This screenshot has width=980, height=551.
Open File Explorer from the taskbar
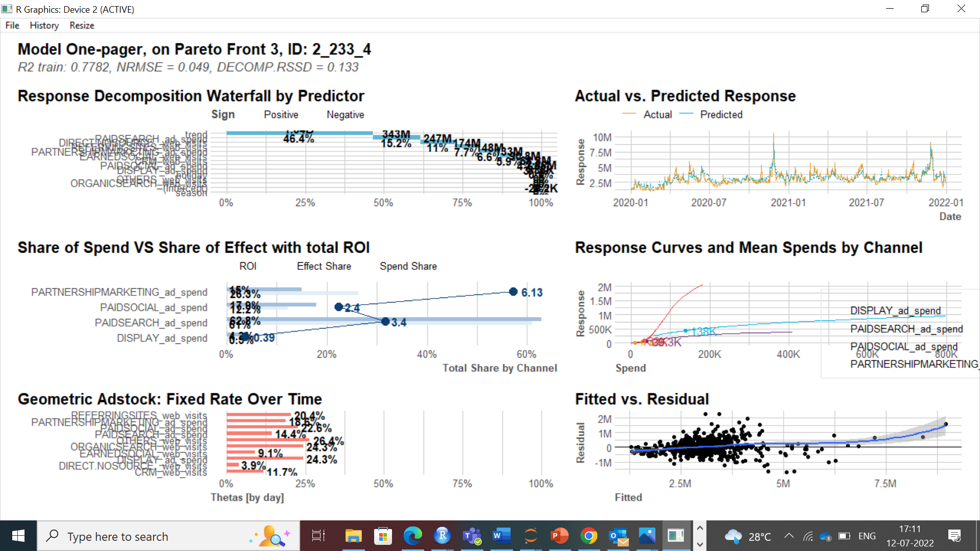[353, 536]
